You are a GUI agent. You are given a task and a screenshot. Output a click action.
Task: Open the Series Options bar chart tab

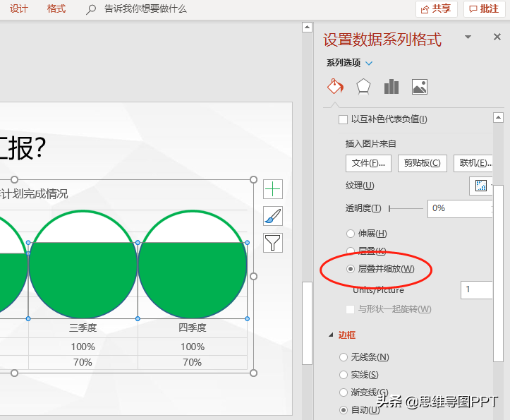[x=391, y=87]
